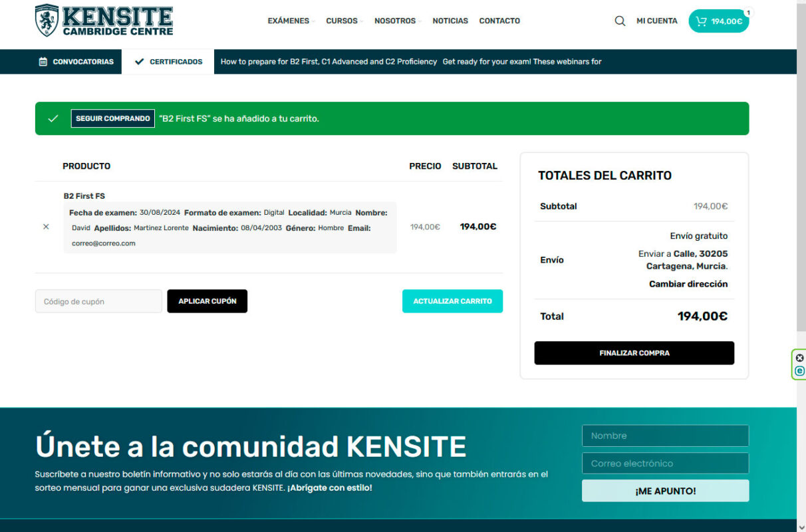Open Mi Cuenta
The width and height of the screenshot is (806, 532).
click(x=657, y=21)
